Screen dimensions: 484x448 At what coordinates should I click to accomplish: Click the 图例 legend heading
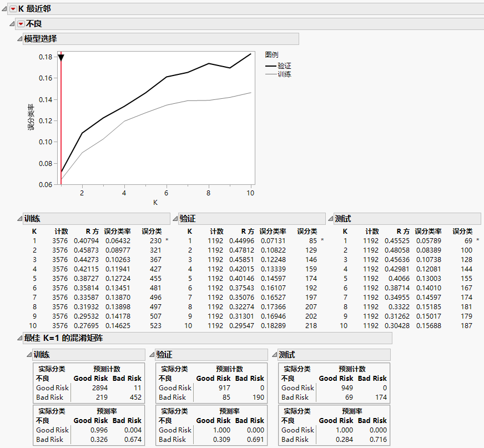pyautogui.click(x=271, y=55)
